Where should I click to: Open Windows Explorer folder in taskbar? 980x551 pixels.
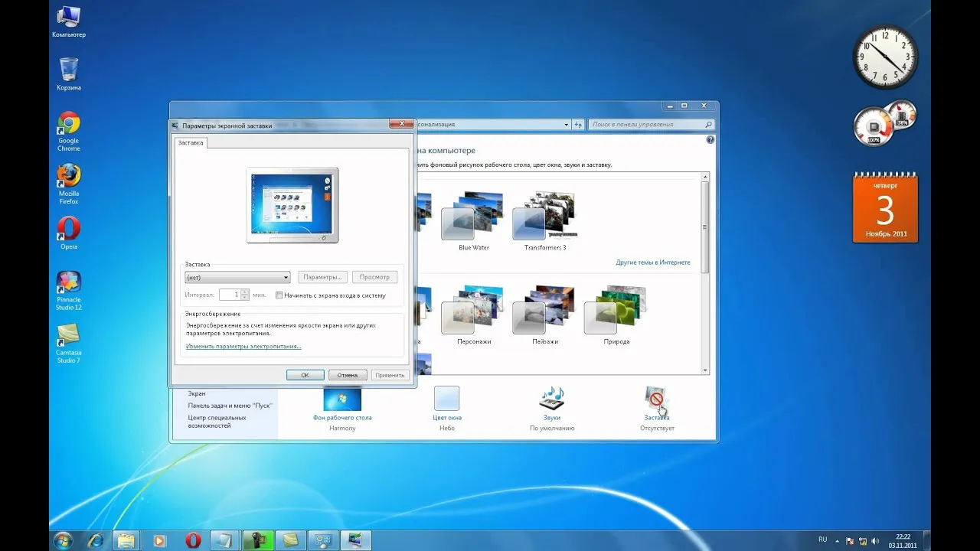click(126, 540)
